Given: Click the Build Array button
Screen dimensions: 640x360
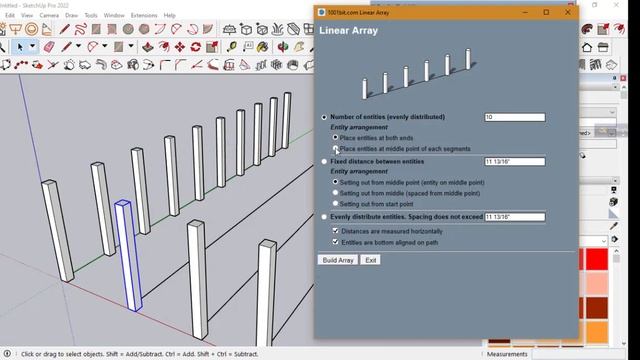Looking at the screenshot, I should 338,260.
